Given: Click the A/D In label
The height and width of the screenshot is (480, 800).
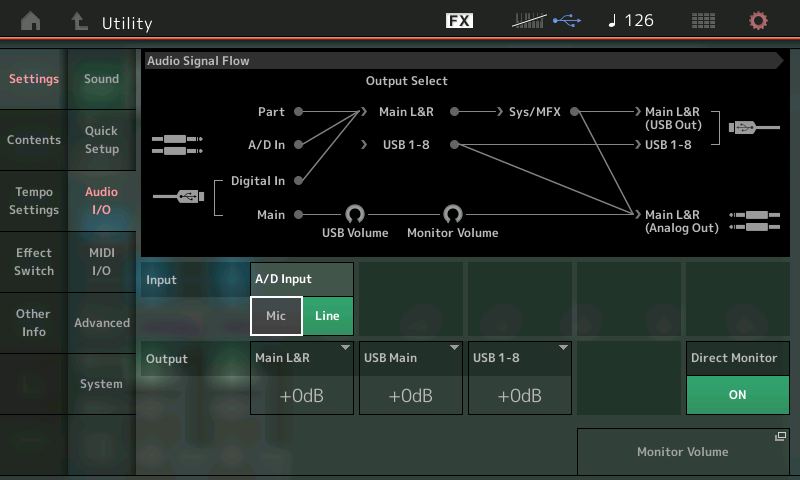Looking at the screenshot, I should (x=266, y=145).
